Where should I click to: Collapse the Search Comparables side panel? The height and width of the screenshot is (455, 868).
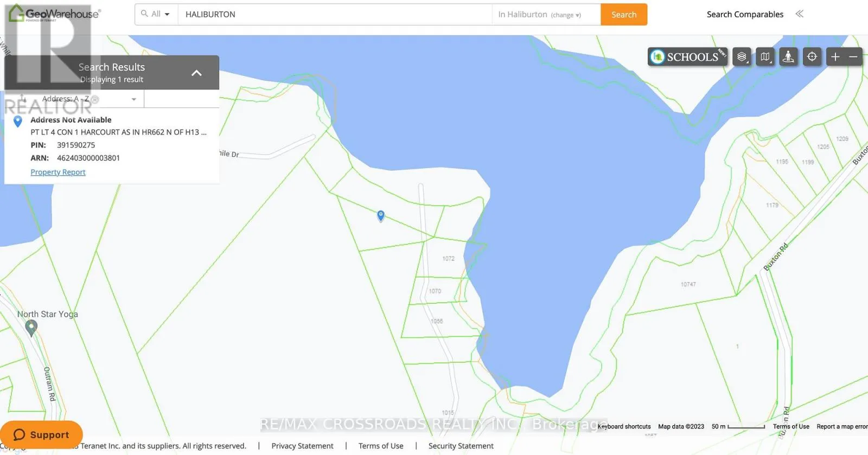[799, 14]
